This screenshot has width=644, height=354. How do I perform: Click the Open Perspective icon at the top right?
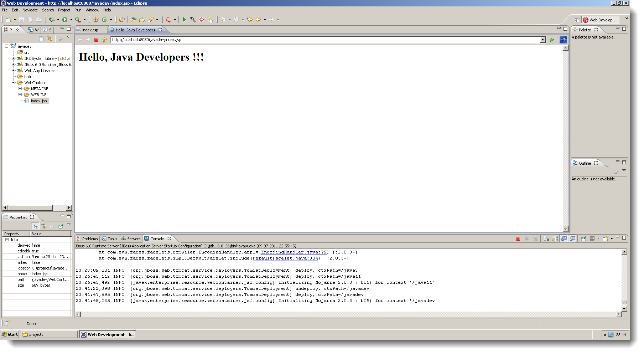pyautogui.click(x=577, y=20)
